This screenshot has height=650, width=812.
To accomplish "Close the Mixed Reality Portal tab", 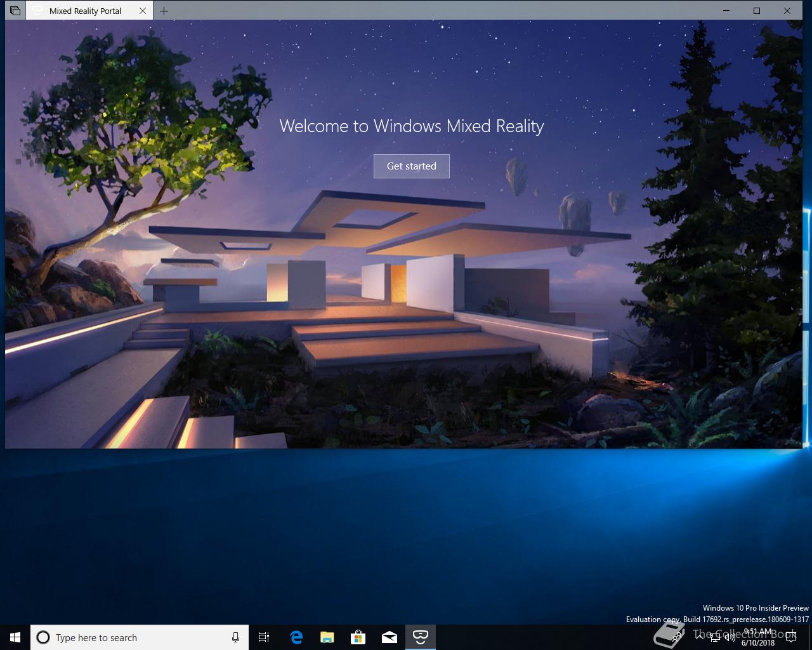I will [x=143, y=11].
